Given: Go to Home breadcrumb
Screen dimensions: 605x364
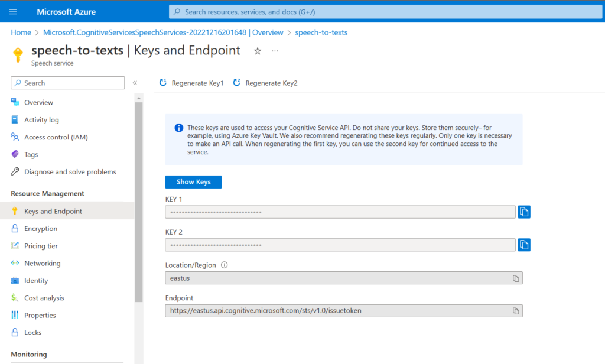Looking at the screenshot, I should coord(21,32).
